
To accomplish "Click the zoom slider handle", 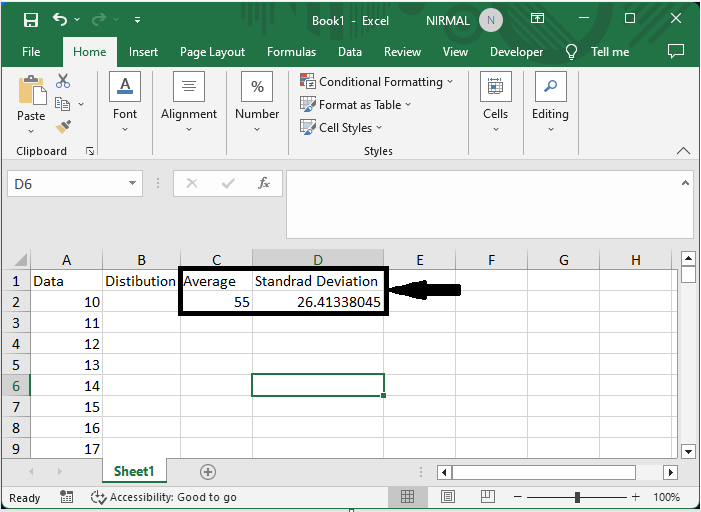I will point(577,497).
